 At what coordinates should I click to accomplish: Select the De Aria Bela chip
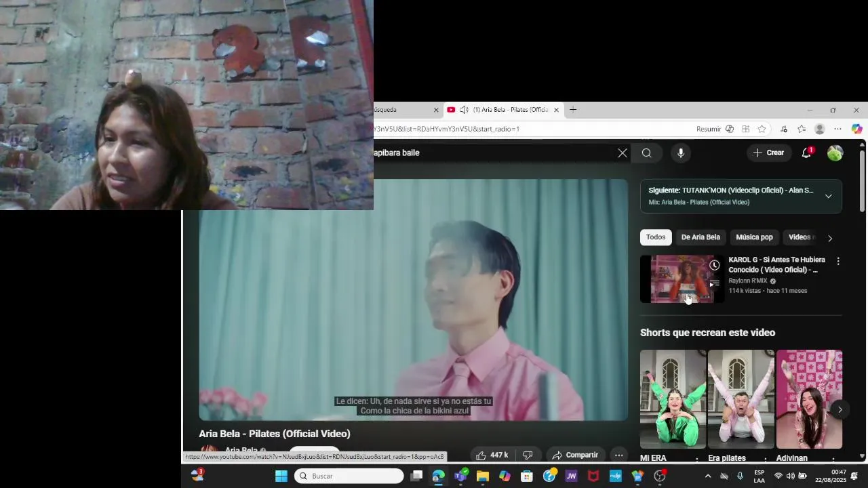point(701,237)
